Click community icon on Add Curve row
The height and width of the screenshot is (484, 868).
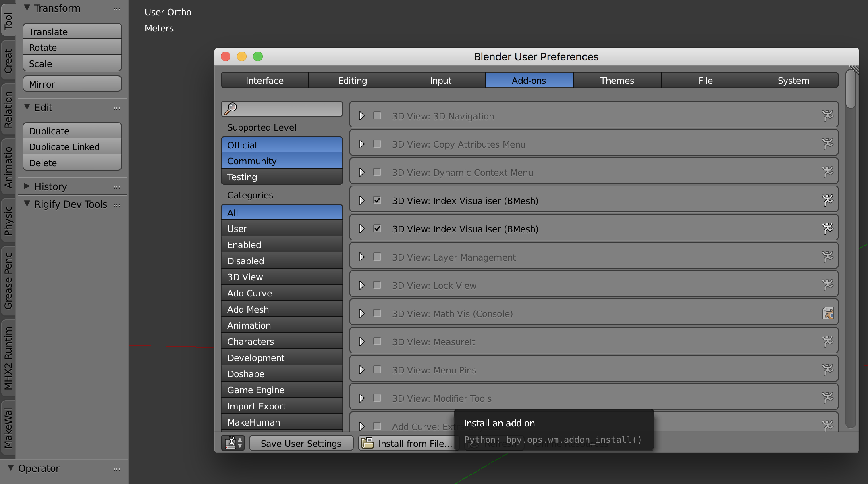coord(827,426)
